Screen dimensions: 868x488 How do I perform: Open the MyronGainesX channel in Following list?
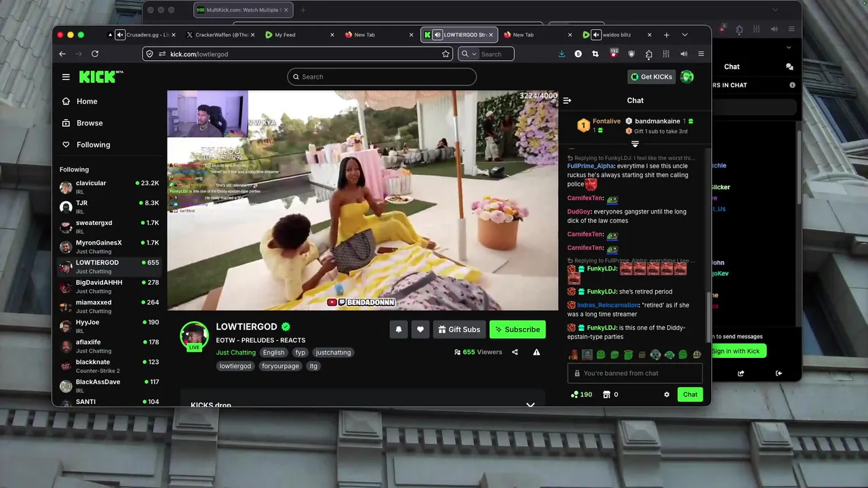point(108,247)
